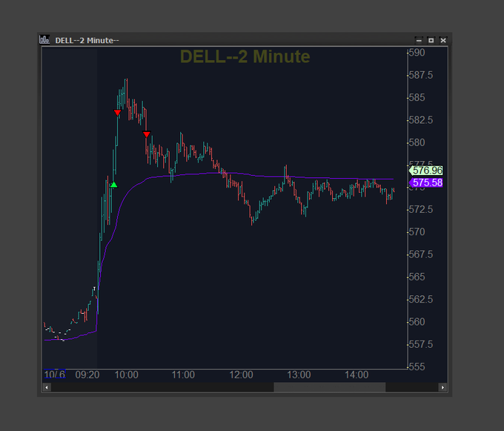Click the upper red sell marker near 583
Image resolution: width=504 pixels, height=431 pixels.
(x=117, y=113)
